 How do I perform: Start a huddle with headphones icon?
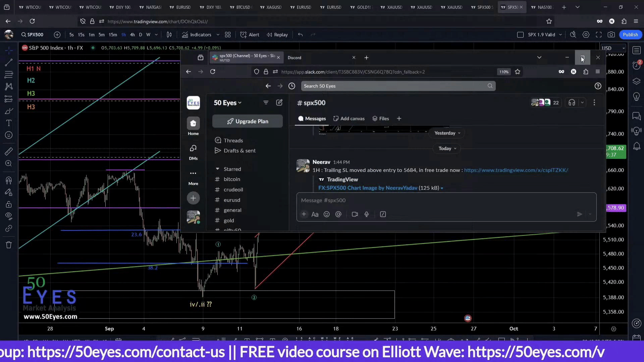tap(572, 103)
